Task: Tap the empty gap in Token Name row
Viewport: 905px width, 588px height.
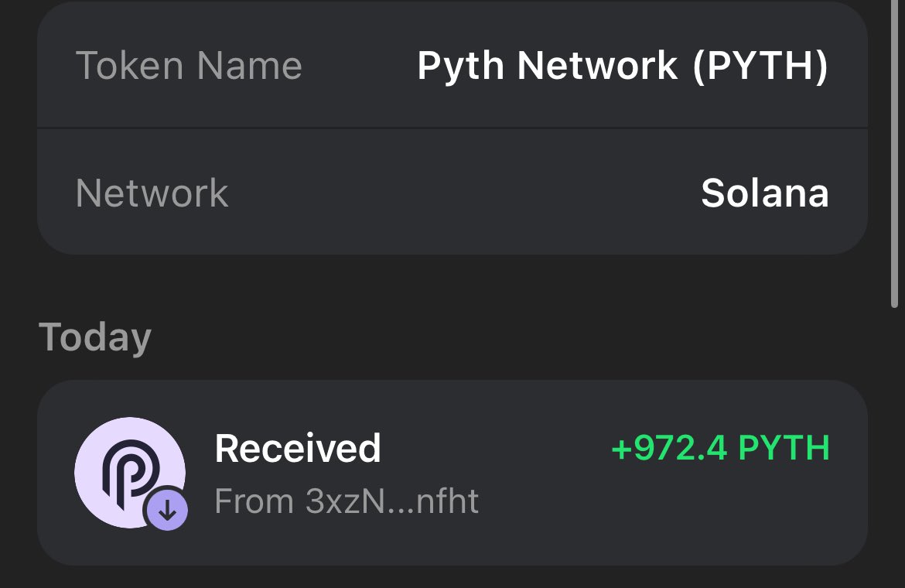Action: coord(360,66)
